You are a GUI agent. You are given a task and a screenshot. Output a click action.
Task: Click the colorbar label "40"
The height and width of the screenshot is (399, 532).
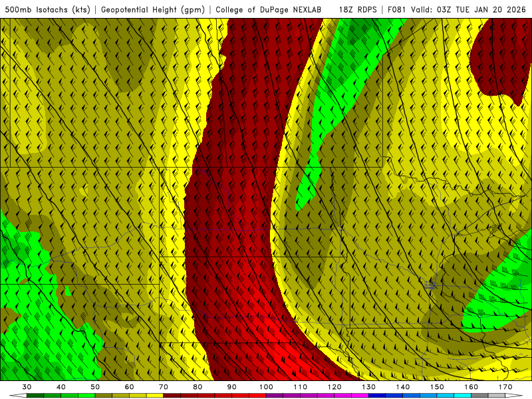61,387
